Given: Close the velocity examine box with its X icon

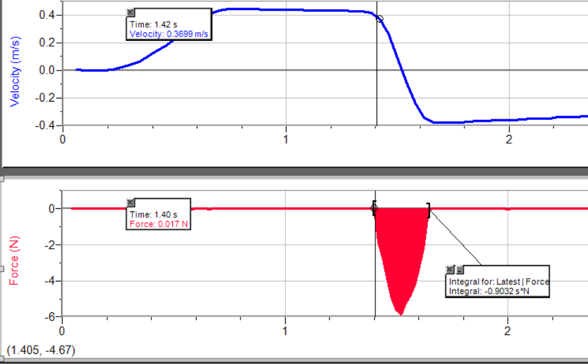Looking at the screenshot, I should (x=131, y=12).
